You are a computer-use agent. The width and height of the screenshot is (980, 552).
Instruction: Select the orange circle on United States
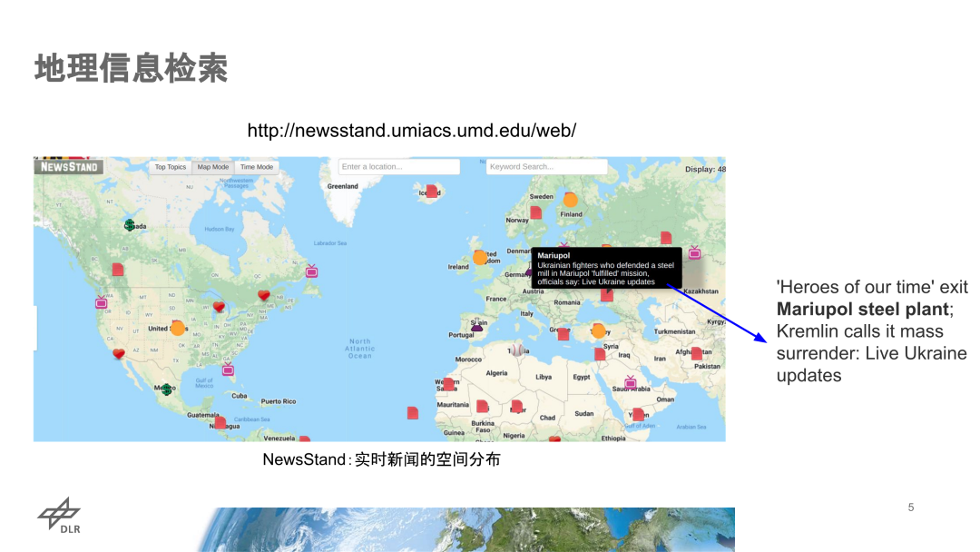click(x=178, y=328)
